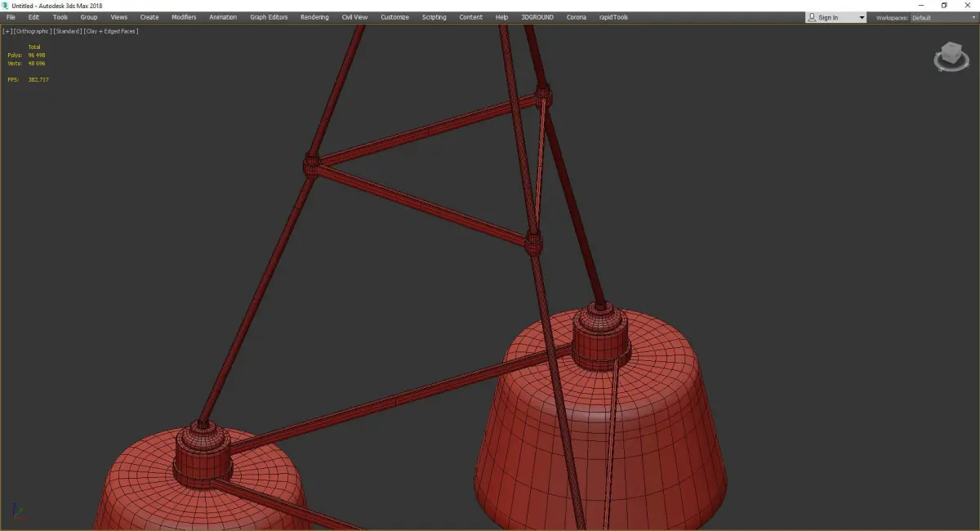Viewport: 980px width, 531px height.
Task: Open the Help menu
Action: point(501,17)
